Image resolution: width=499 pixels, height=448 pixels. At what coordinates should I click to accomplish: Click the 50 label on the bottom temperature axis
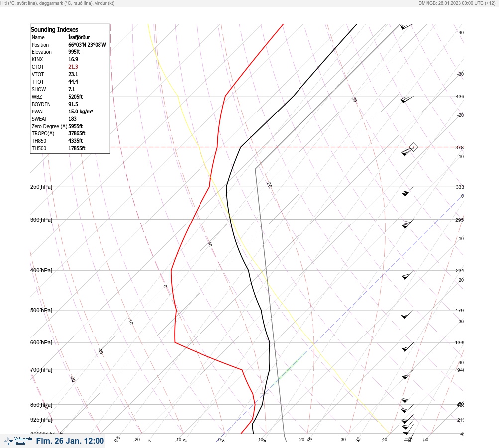click(426, 440)
